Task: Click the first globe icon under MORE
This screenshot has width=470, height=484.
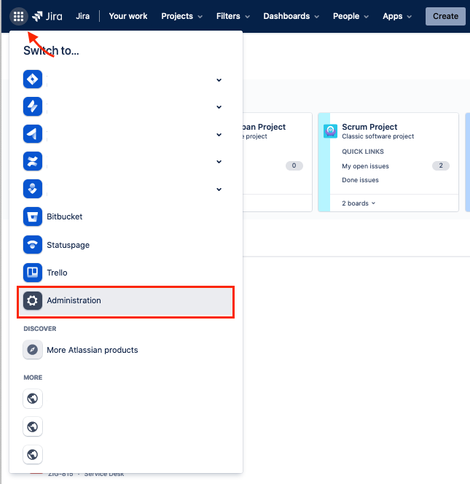Action: tap(33, 398)
